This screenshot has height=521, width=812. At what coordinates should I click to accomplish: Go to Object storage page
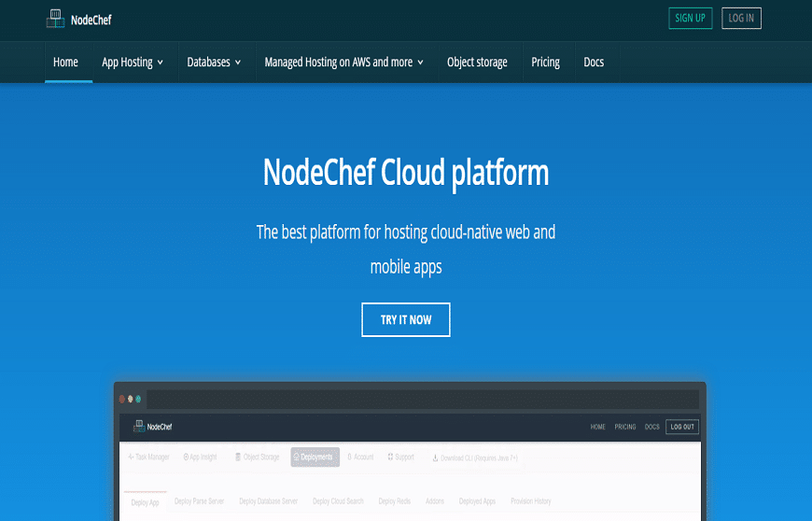coord(477,63)
